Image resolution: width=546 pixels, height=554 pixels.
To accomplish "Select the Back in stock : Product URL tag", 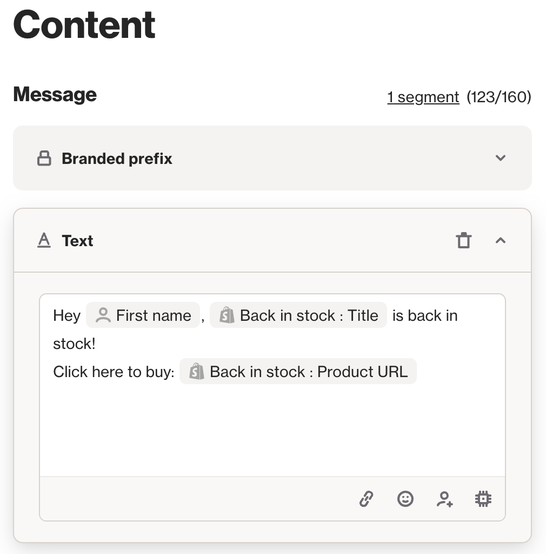I will (298, 372).
